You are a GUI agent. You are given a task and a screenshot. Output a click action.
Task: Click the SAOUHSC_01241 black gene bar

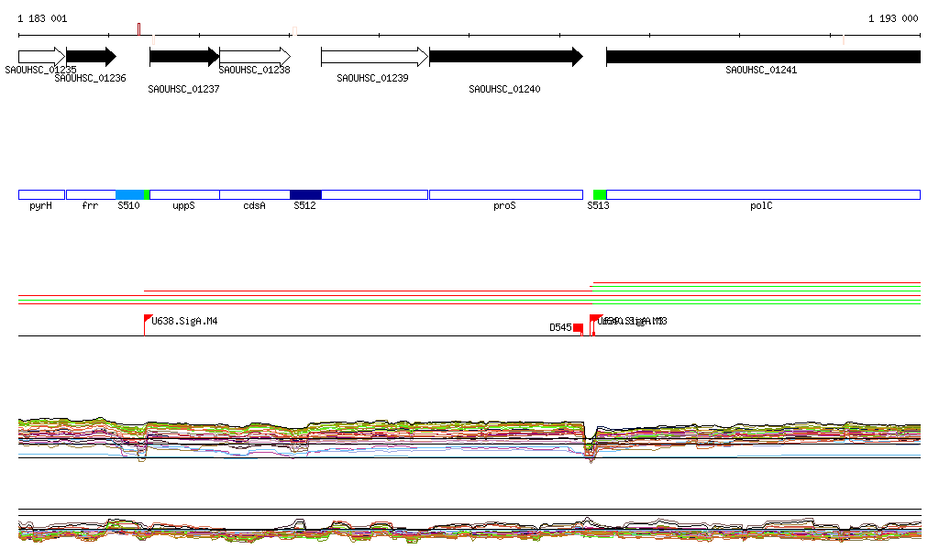763,57
